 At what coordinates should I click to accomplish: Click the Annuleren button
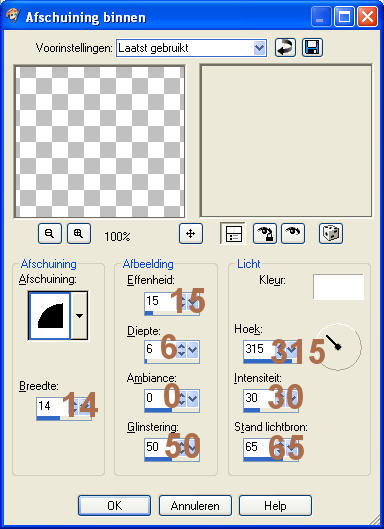(195, 505)
